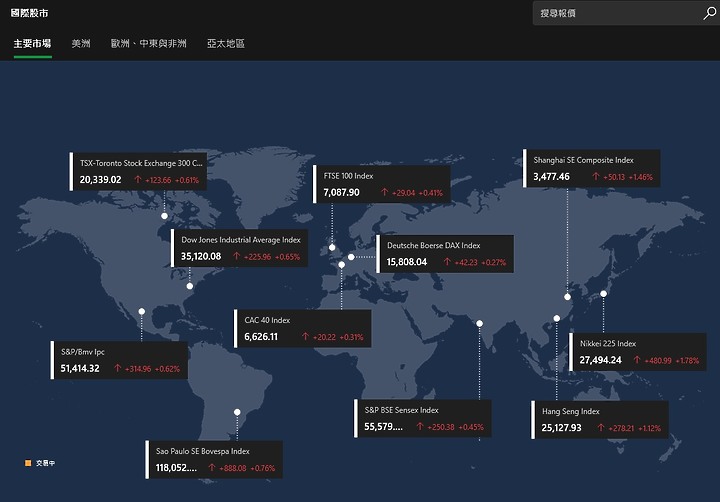This screenshot has height=502, width=720.
Task: Open the Hang Seng Index card
Action: click(x=600, y=420)
